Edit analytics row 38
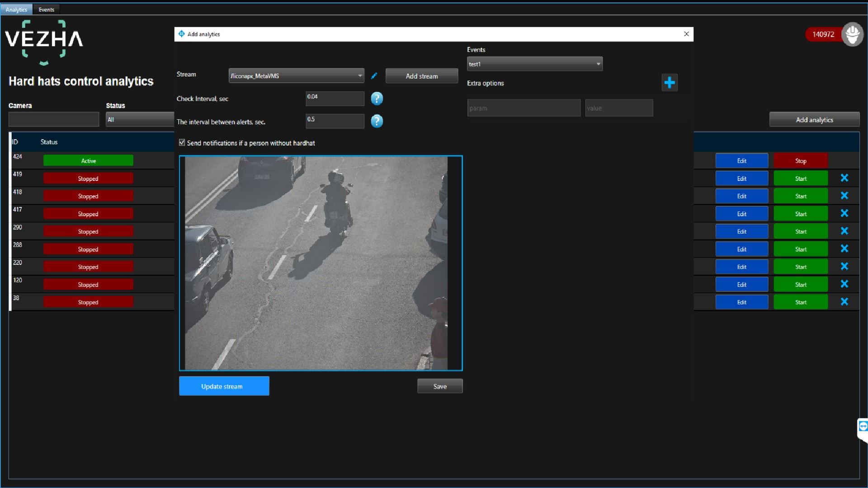 [742, 302]
